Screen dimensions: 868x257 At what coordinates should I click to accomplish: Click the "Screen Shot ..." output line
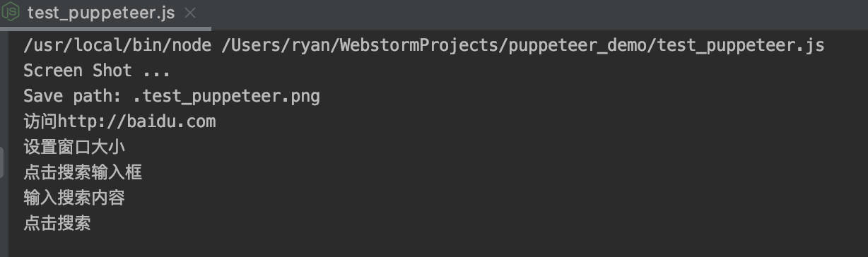tap(97, 71)
